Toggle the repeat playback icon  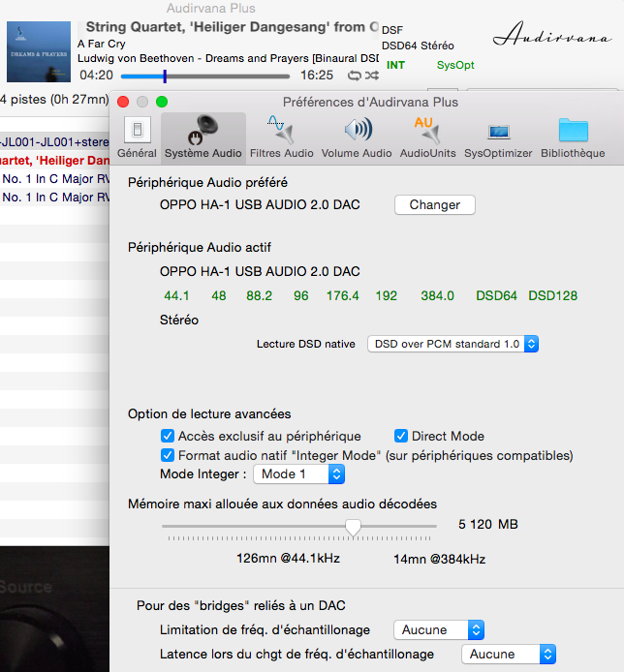point(354,76)
